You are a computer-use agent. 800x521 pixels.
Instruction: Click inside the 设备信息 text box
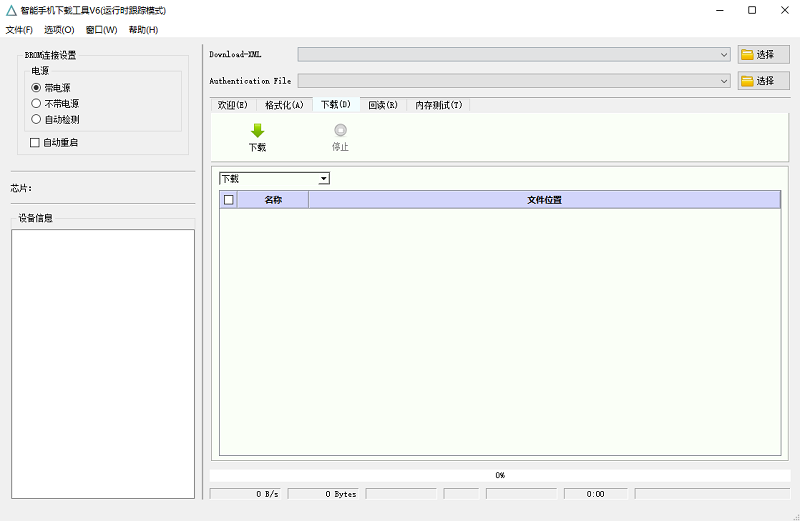(x=103, y=364)
